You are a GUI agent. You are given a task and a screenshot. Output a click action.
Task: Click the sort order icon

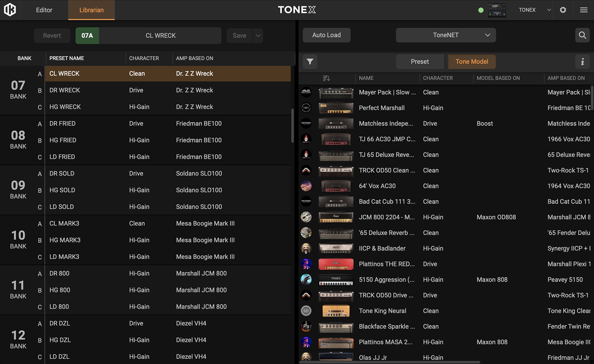326,78
